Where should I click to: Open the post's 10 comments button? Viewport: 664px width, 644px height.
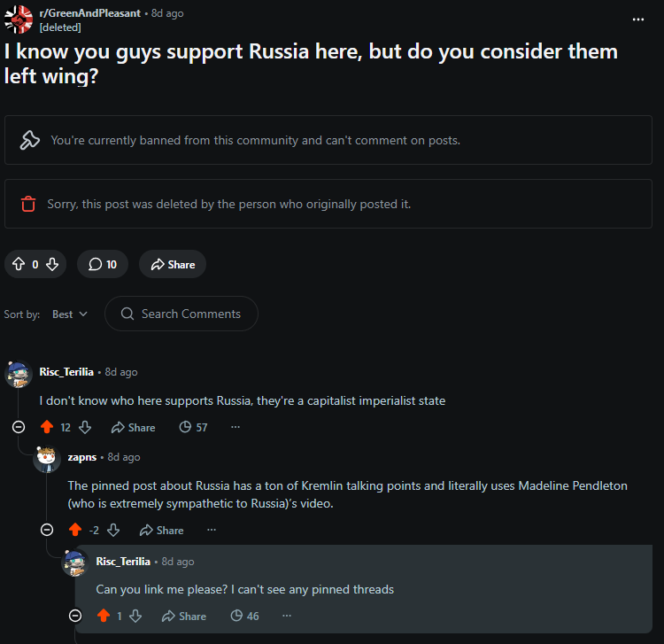pos(103,264)
